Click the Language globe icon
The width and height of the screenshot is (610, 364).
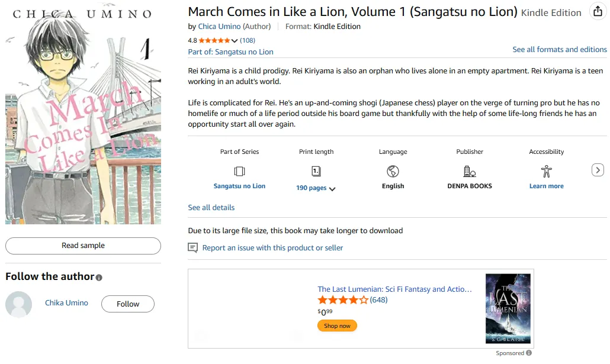point(393,172)
